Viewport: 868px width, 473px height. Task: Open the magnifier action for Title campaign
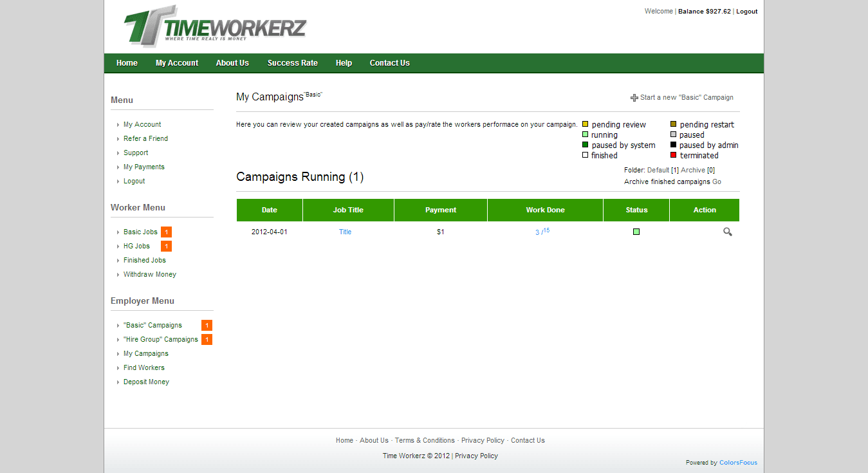coord(727,232)
